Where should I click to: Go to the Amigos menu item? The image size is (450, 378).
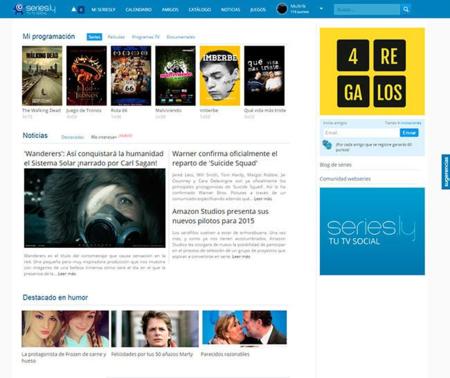tap(170, 10)
